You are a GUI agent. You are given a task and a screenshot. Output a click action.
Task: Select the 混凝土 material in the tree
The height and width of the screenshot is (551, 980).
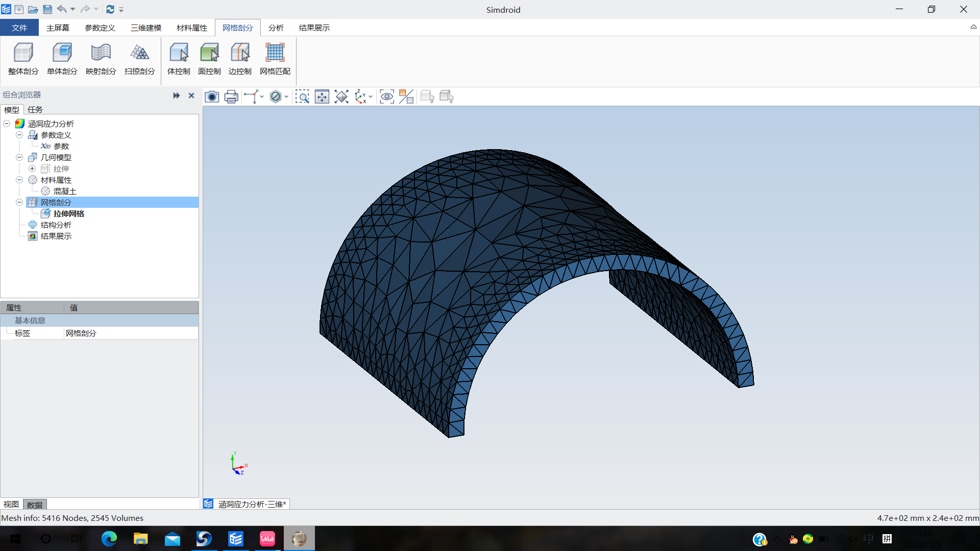(x=59, y=191)
